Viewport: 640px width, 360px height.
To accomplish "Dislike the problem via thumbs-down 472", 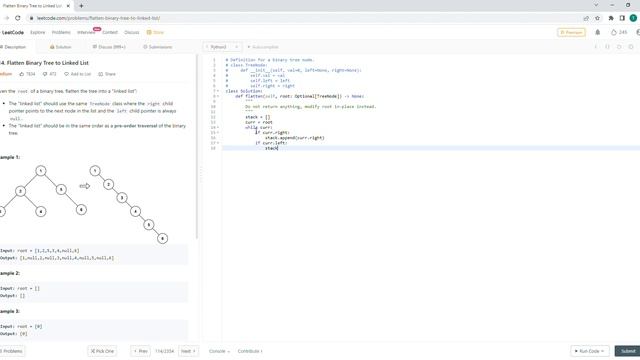I will tap(49, 74).
